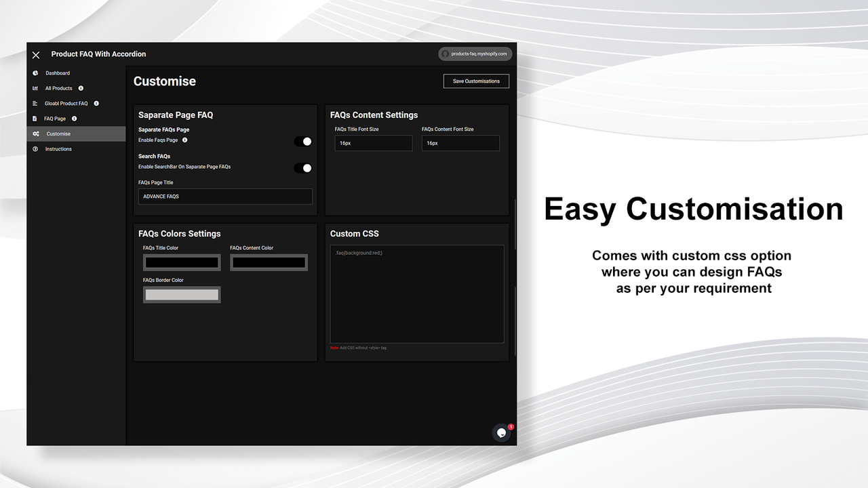This screenshot has width=868, height=488.
Task: Click the Instructions help icon
Action: [35, 148]
